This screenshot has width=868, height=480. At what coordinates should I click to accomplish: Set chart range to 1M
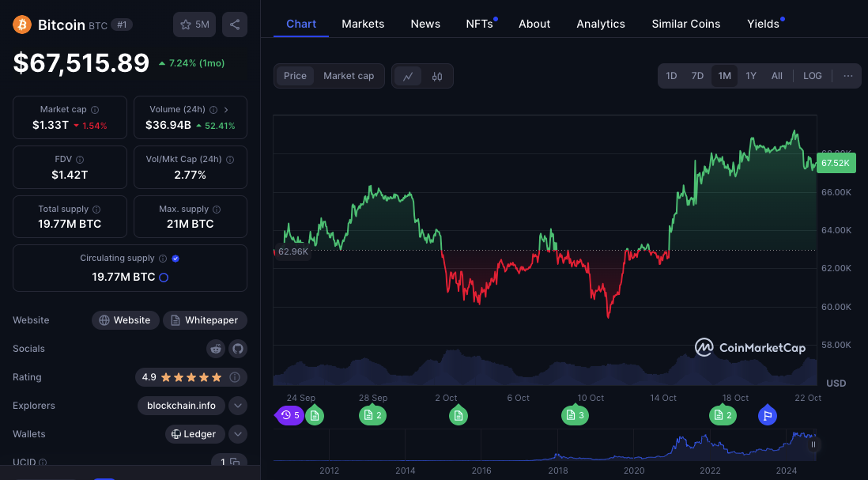(x=725, y=76)
